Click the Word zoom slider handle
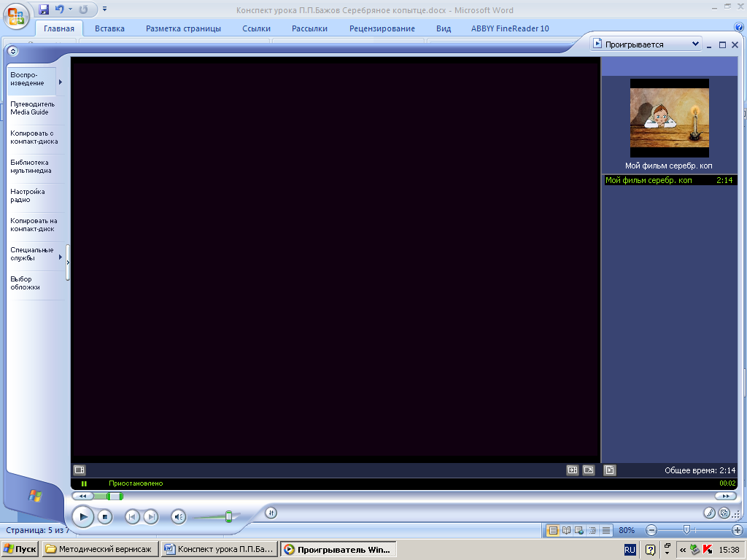The image size is (747, 560). [x=686, y=529]
